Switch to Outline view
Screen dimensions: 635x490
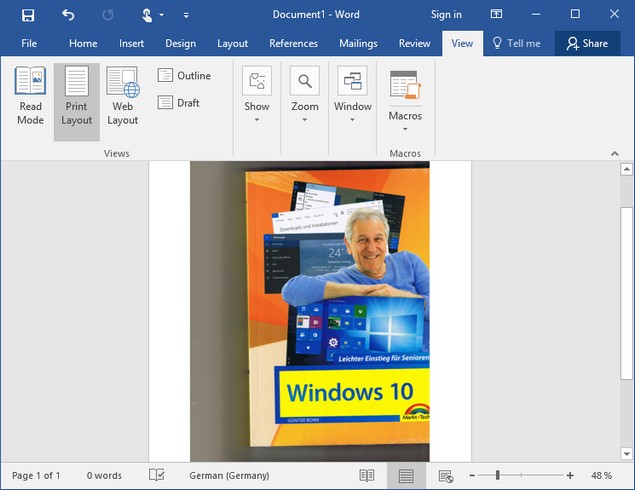point(184,75)
